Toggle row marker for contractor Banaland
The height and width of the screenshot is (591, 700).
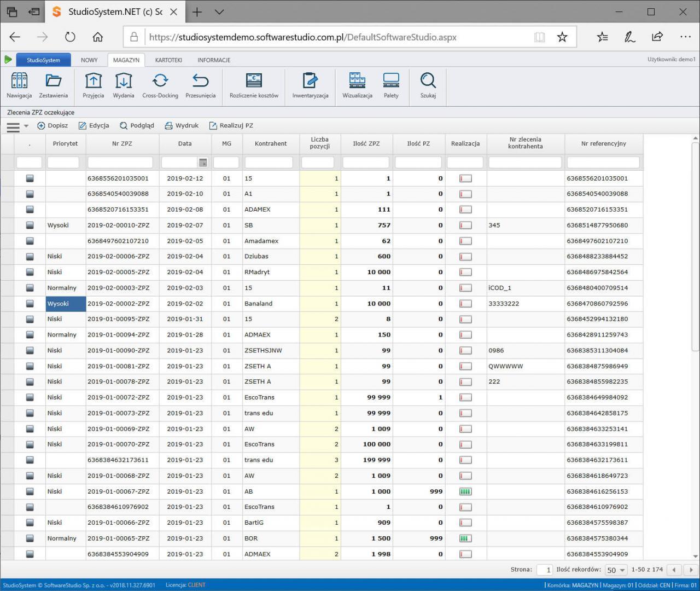[x=30, y=304]
